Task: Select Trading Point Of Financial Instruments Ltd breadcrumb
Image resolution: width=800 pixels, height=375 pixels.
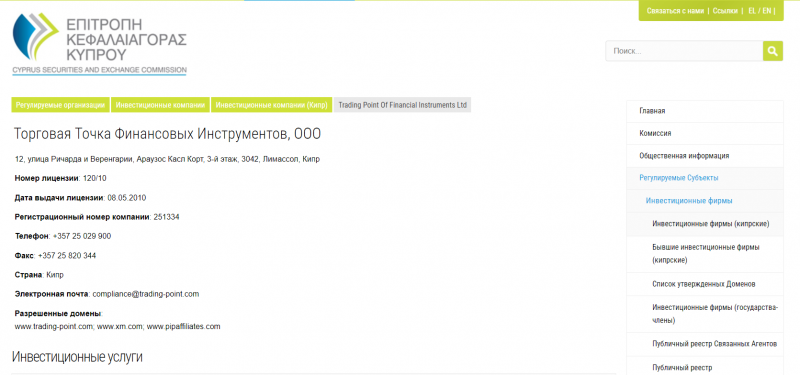Action: [x=403, y=105]
